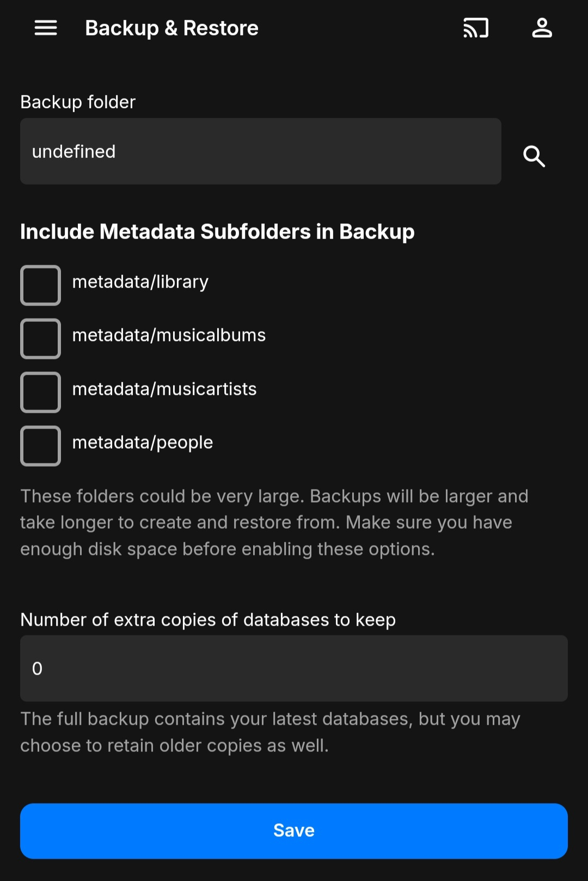Click the "Include Metadata Subfolders in Backup" heading
This screenshot has width=588, height=881.
point(217,232)
